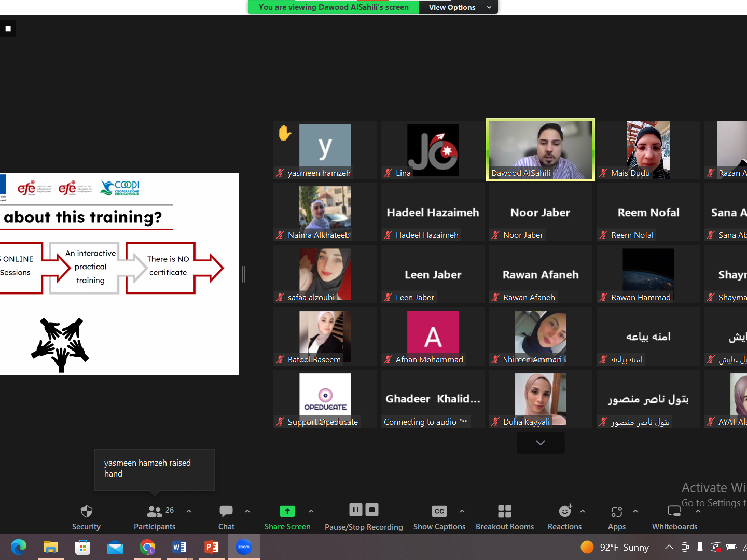The width and height of the screenshot is (747, 560).
Task: Stop the recording
Action: coord(372,510)
